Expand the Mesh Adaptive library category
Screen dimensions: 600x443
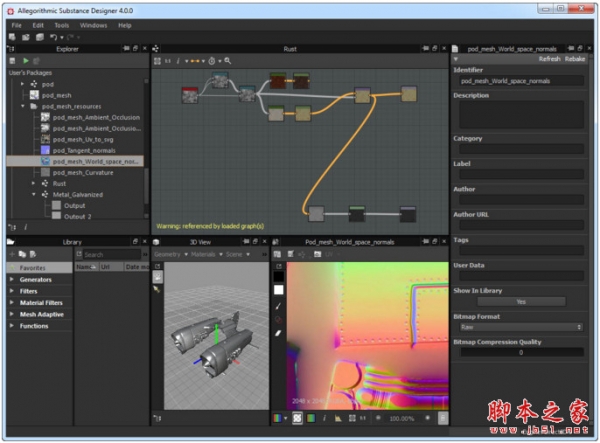click(x=12, y=314)
